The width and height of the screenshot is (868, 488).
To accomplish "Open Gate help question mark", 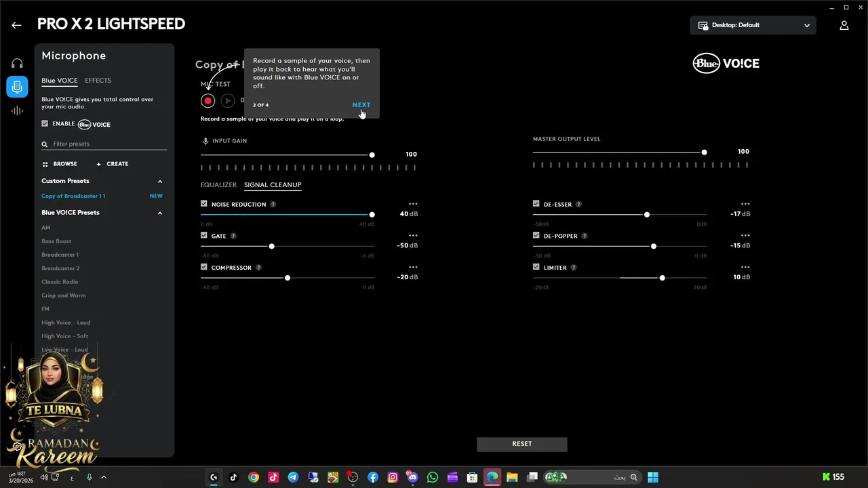I will coord(233,236).
